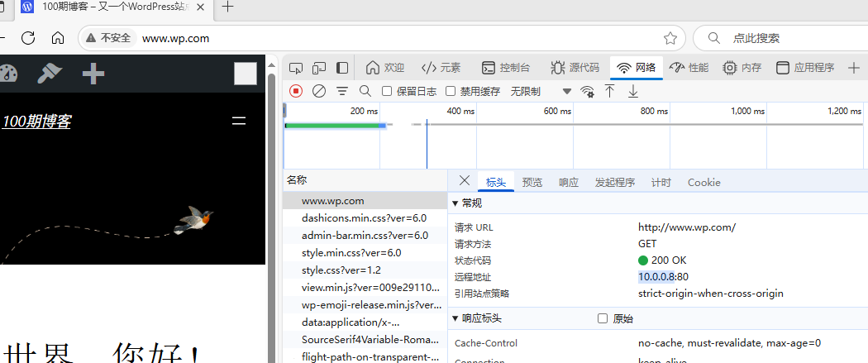
Task: Select dashicons.min.css?ver=6.0 request
Action: (x=365, y=218)
